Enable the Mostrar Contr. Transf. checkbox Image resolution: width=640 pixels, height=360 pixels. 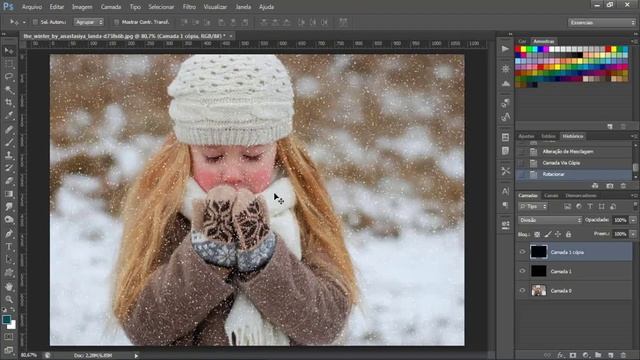[x=117, y=22]
